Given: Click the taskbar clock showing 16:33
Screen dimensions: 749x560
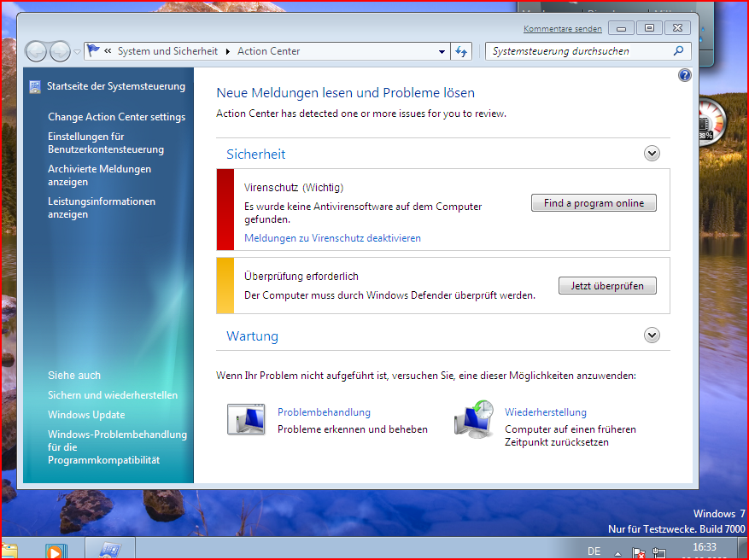Looking at the screenshot, I should (x=705, y=547).
